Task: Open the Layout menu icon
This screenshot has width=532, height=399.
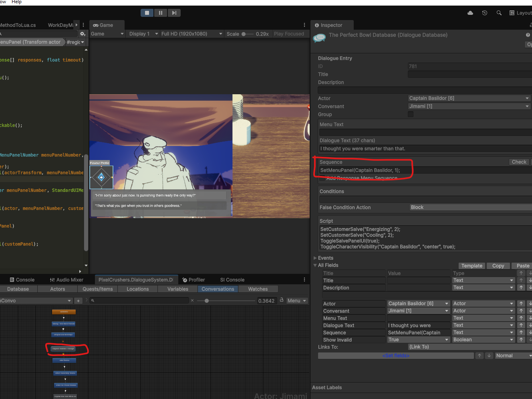Action: 512,13
